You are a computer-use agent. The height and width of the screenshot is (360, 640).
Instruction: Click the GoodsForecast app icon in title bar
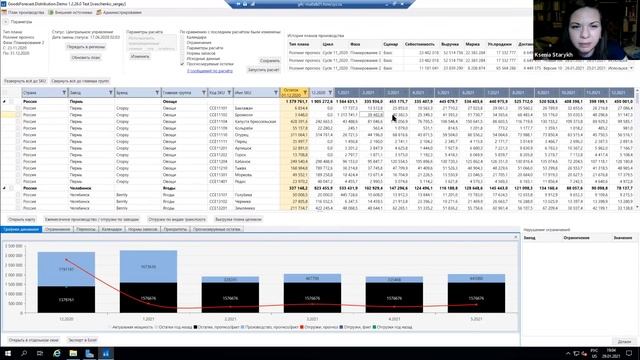pyautogui.click(x=3, y=4)
